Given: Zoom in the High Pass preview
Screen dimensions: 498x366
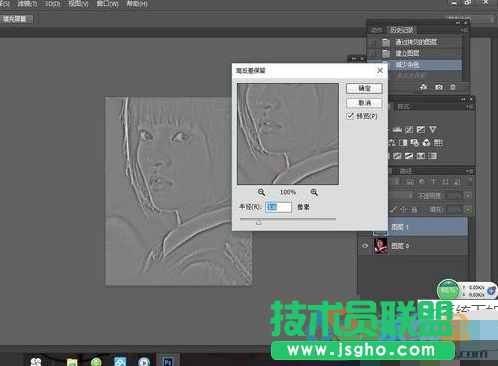Looking at the screenshot, I should click(314, 192).
